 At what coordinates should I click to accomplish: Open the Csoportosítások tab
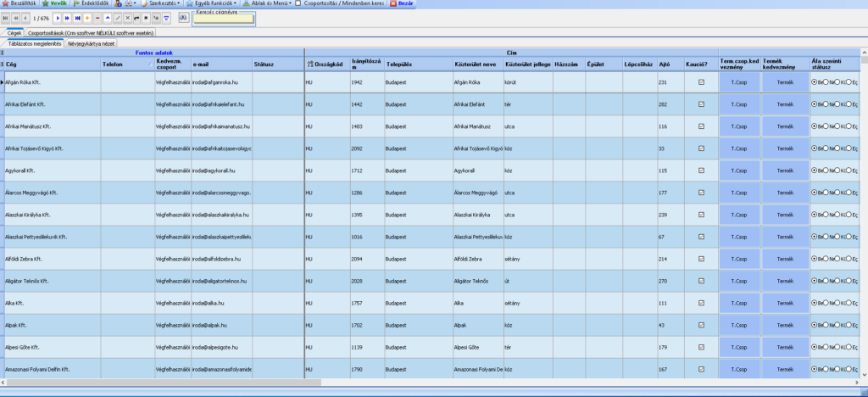[91, 33]
